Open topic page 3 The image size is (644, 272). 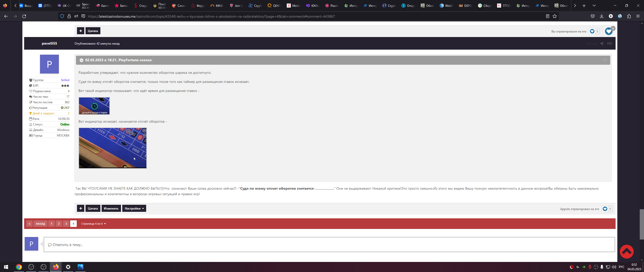[x=66, y=224]
